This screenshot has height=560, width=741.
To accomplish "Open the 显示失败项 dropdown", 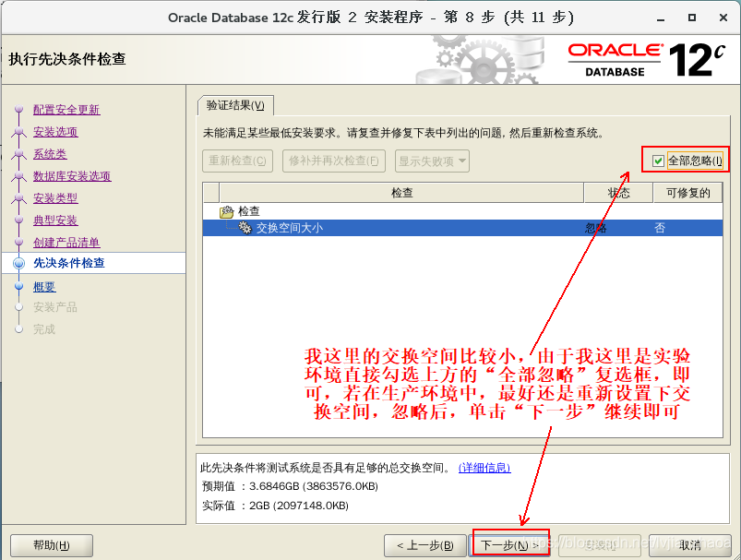I will [432, 161].
